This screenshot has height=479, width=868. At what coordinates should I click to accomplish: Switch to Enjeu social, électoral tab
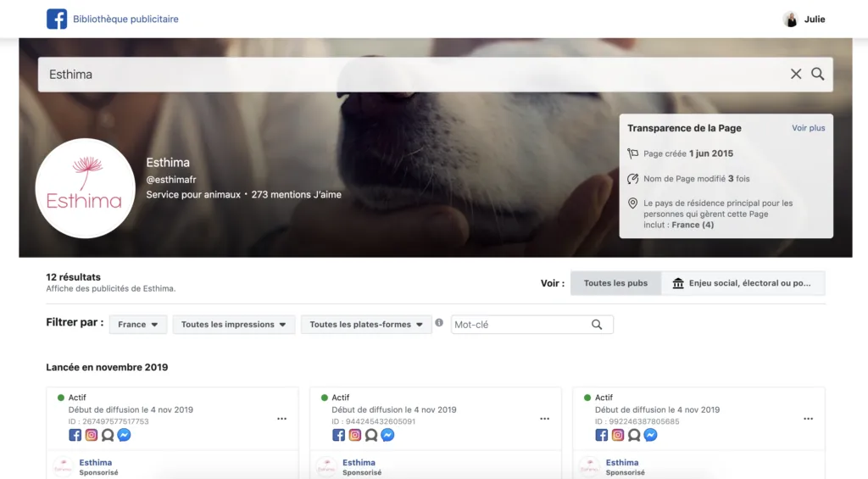click(743, 283)
